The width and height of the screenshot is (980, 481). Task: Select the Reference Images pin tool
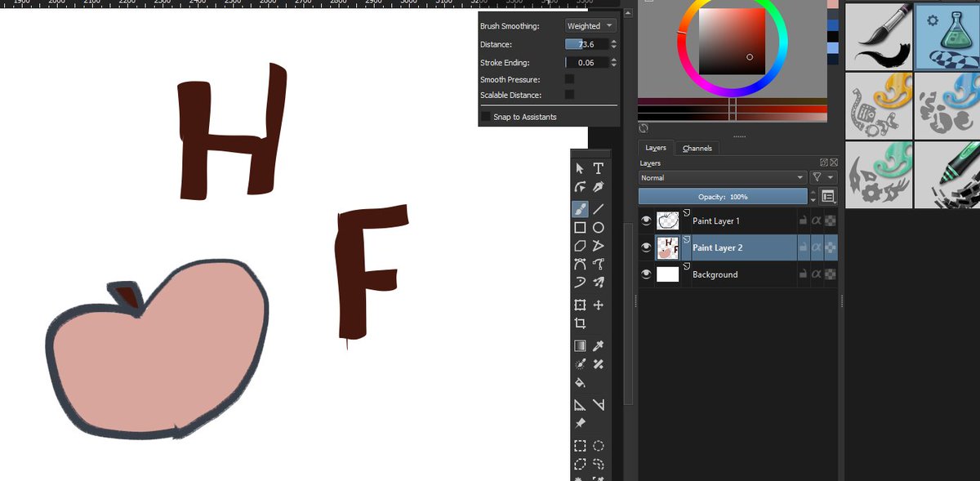580,423
